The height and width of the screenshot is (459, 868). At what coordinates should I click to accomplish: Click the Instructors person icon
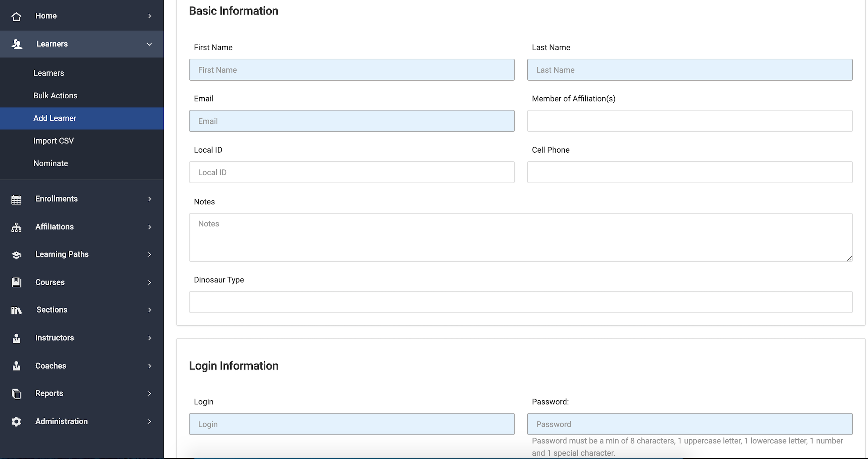pyautogui.click(x=16, y=338)
